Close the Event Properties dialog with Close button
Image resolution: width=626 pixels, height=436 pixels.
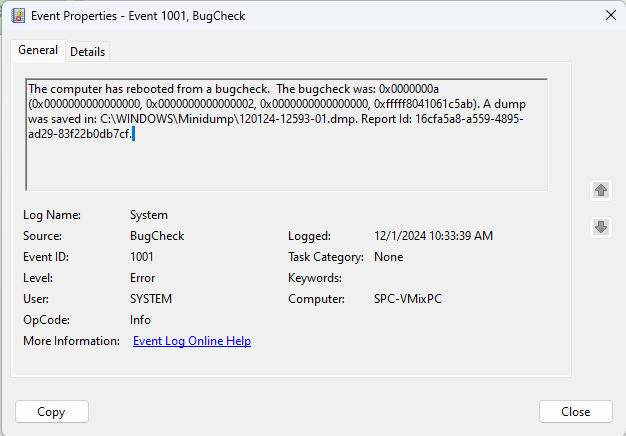tap(575, 412)
